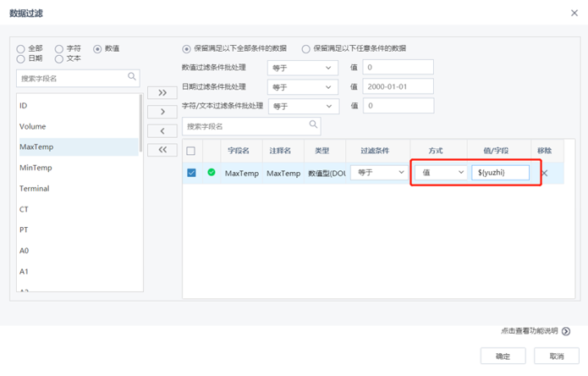588x376 pixels.
Task: Click the 确定 button
Action: point(503,356)
